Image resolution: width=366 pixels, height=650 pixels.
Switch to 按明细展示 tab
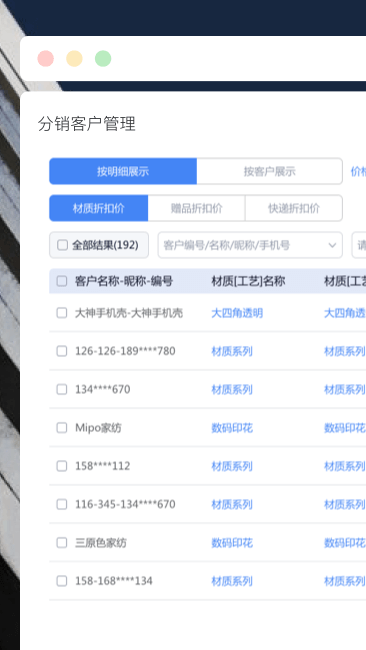123,171
